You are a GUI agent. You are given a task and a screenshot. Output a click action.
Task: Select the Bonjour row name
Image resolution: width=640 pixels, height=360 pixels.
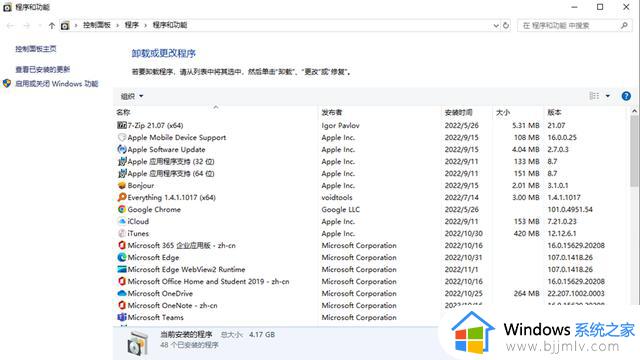pos(141,185)
